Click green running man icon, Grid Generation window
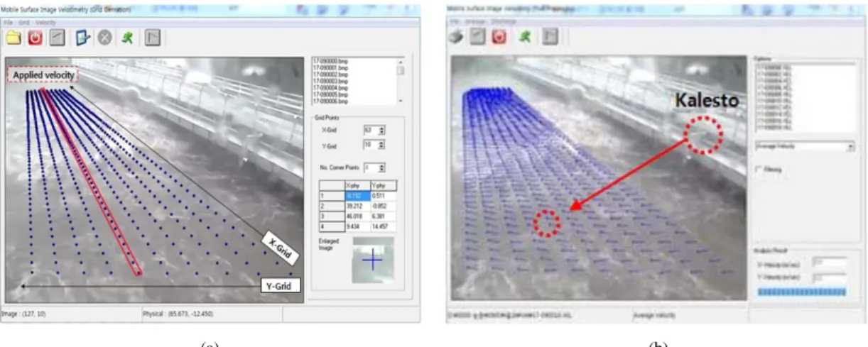868x347 pixels. (x=127, y=38)
